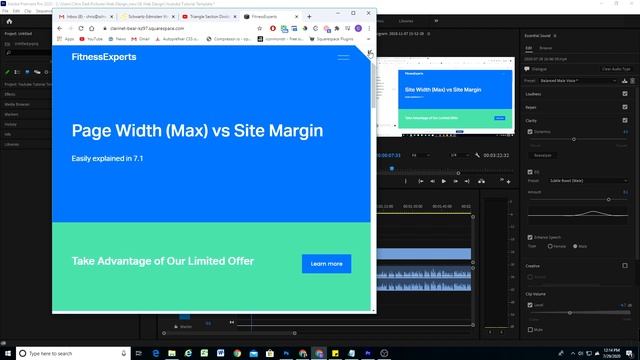The width and height of the screenshot is (640, 360).
Task: Open the YouTube bookmark
Action: tap(91, 39)
